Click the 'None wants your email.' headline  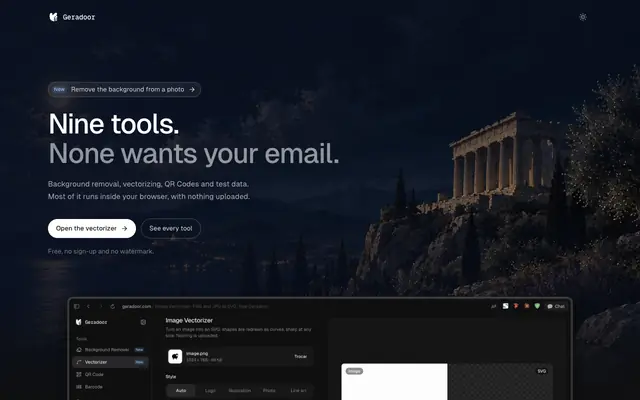pyautogui.click(x=194, y=154)
